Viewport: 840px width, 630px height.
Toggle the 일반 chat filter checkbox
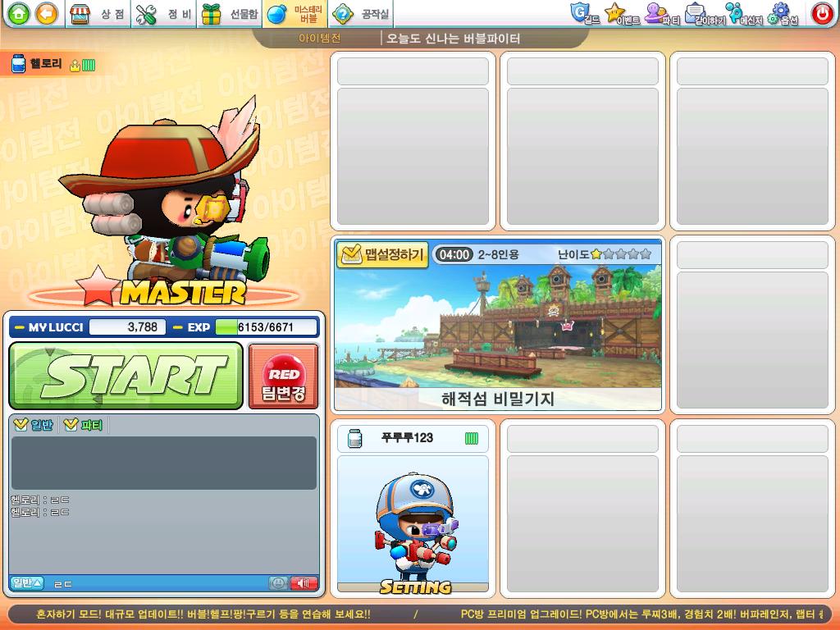point(33,425)
